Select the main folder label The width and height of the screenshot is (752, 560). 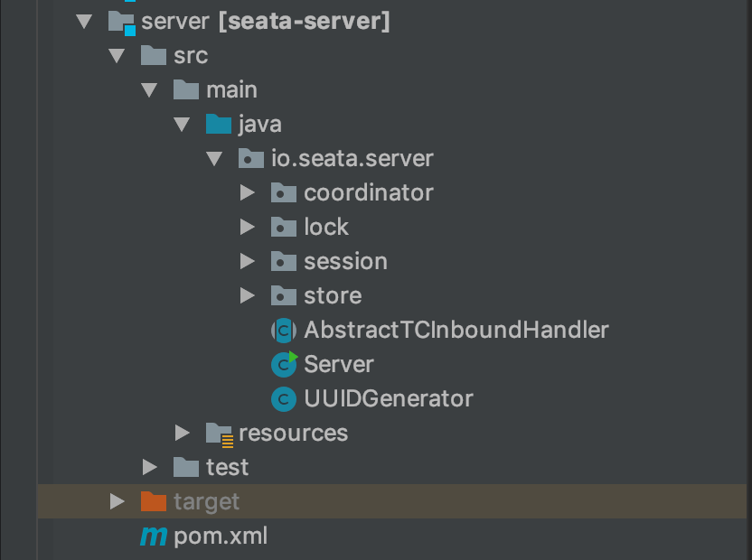(231, 89)
